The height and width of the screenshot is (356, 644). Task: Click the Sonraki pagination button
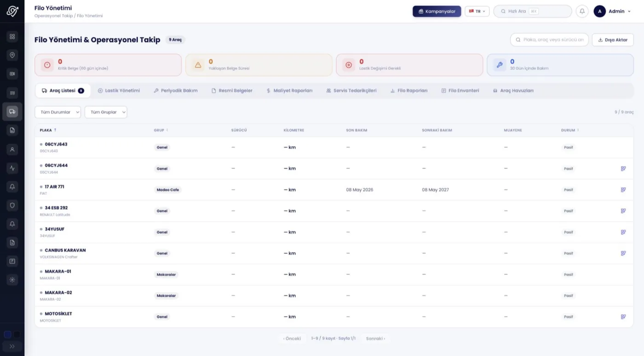coord(375,339)
